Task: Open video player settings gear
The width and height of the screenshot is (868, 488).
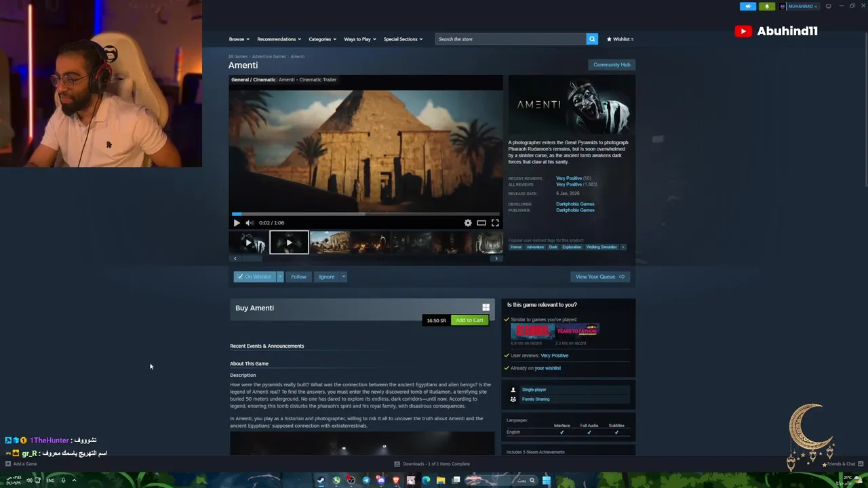Action: point(468,222)
